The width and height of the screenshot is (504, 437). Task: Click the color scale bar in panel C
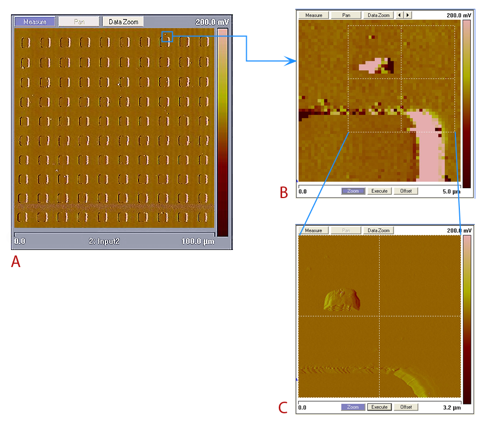(x=466, y=319)
